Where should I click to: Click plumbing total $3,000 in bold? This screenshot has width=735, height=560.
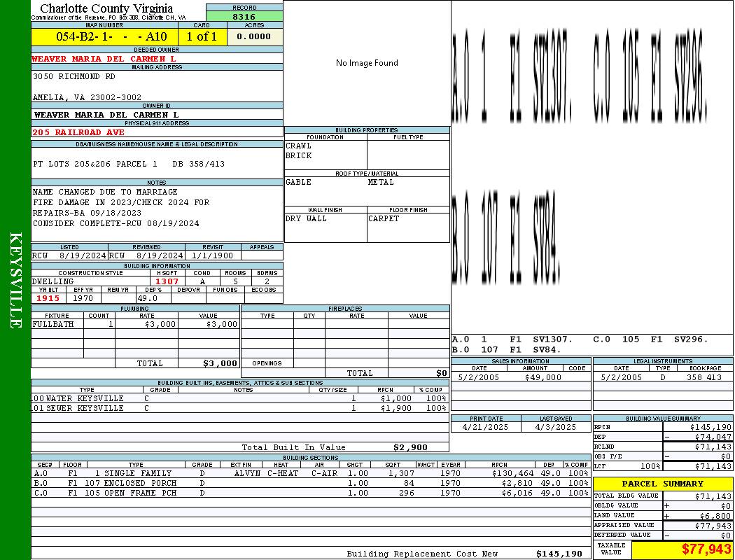click(x=220, y=363)
